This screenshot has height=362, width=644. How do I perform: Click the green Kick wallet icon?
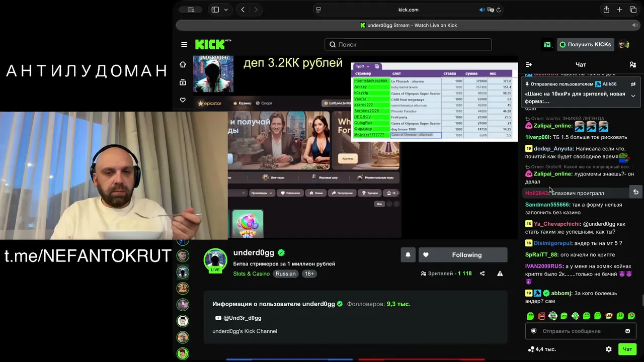(547, 45)
